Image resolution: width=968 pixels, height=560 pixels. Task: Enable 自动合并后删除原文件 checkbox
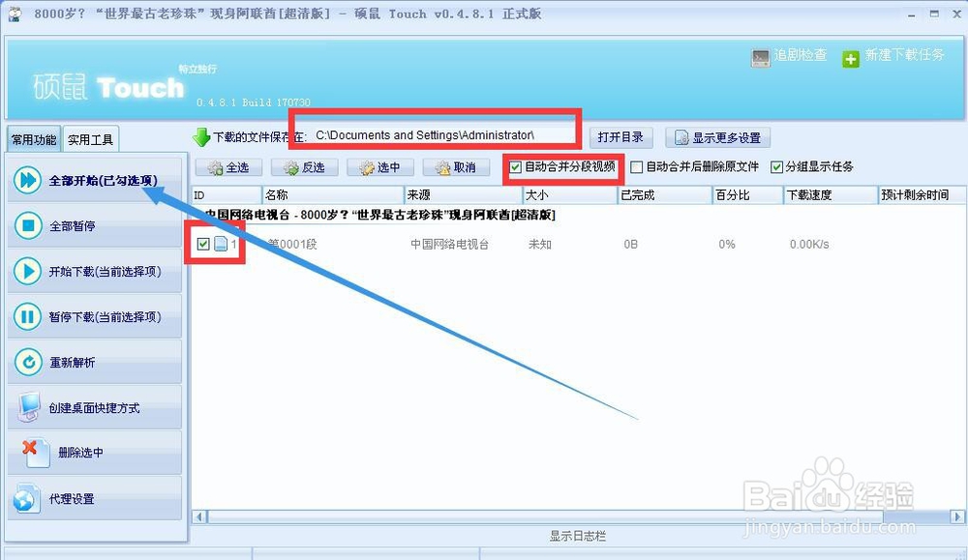click(x=637, y=167)
